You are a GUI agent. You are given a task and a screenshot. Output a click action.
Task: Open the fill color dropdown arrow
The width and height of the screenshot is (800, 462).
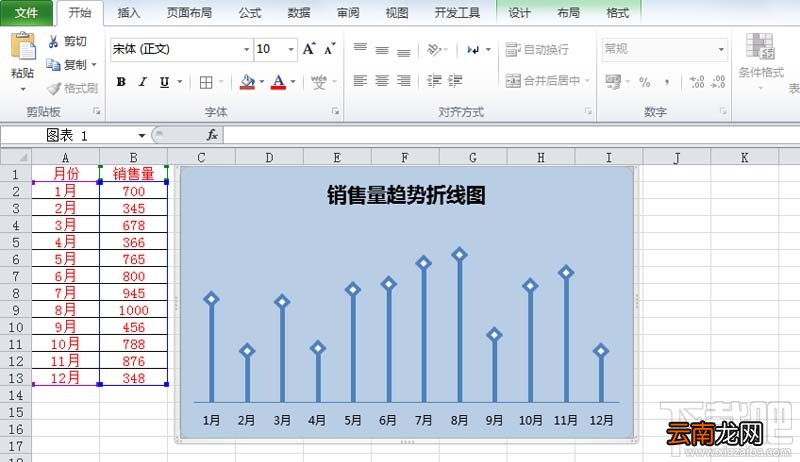[262, 82]
